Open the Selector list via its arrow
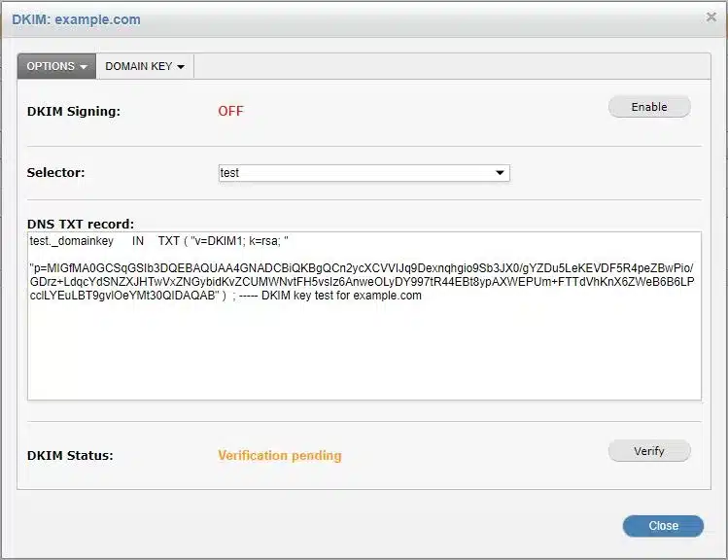728x560 pixels. [x=500, y=173]
